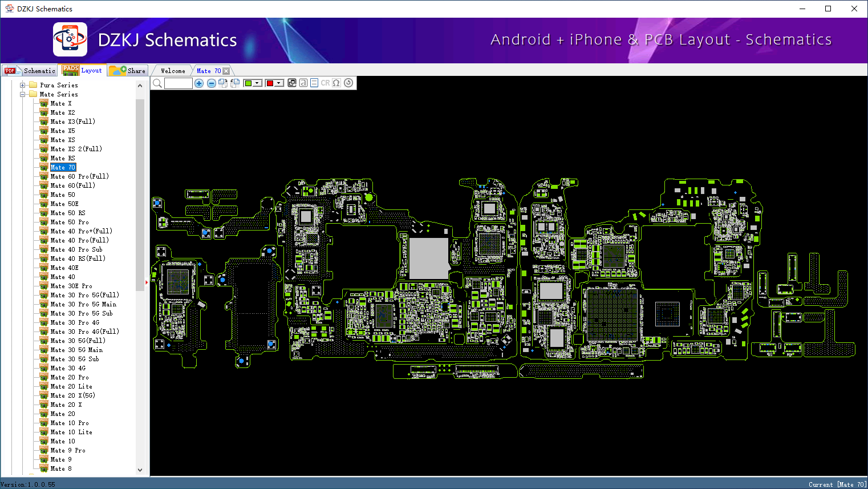The width and height of the screenshot is (868, 489).
Task: Click the PADS icon beside Mate XS
Action: pyautogui.click(x=44, y=140)
